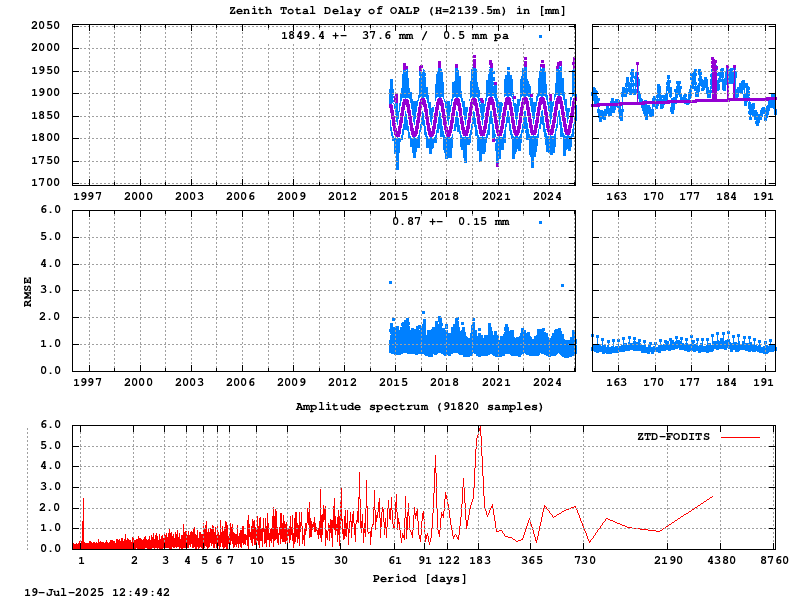Click the "1800" y-axis tick label

pos(45,138)
